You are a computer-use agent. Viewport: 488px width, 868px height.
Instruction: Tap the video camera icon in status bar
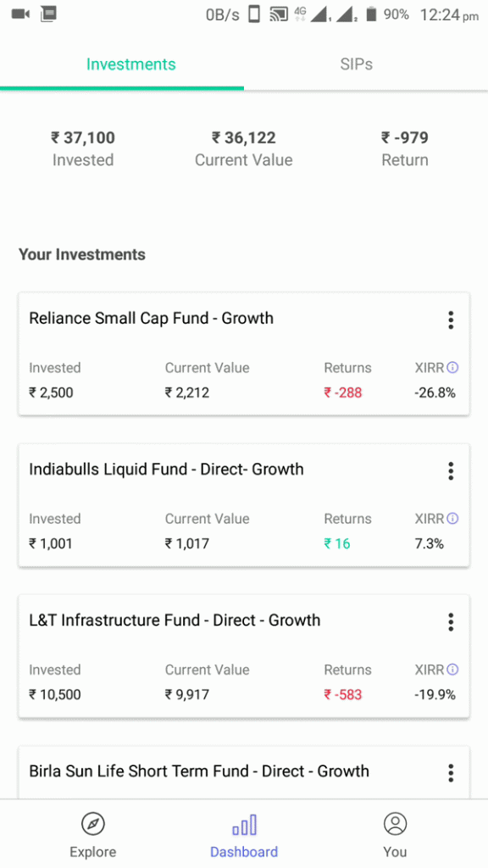20,14
